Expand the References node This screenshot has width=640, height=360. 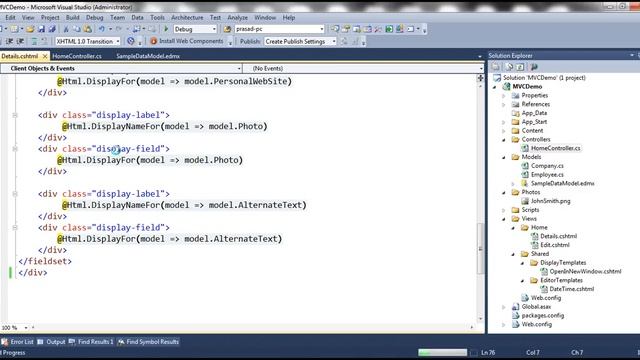coord(504,104)
